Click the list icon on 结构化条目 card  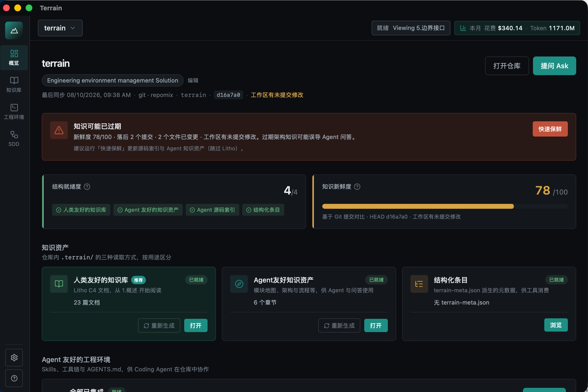[x=419, y=284]
